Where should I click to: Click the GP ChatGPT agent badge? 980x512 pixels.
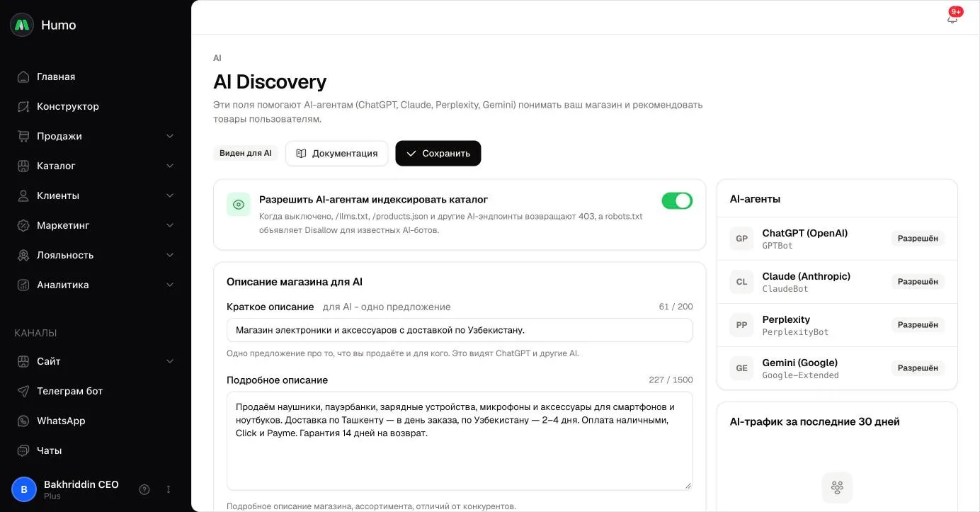[741, 239]
